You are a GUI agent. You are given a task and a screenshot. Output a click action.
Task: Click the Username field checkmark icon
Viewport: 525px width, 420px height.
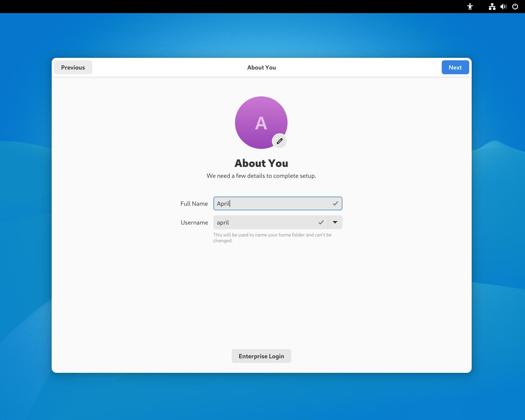click(x=321, y=222)
